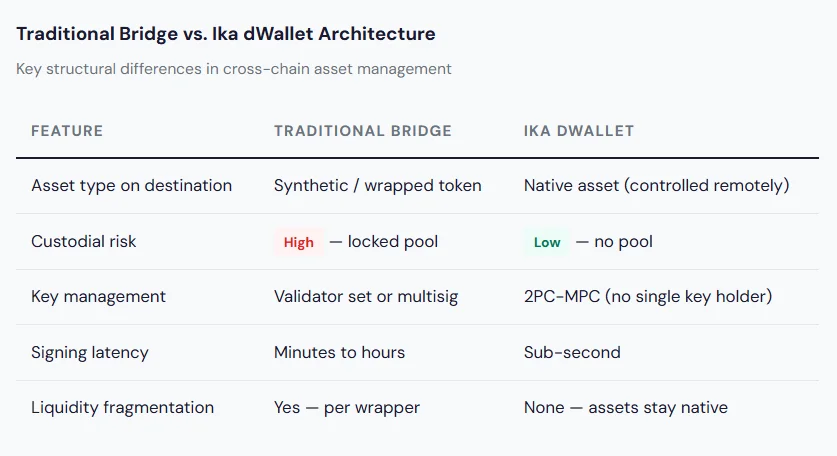Select the FEATURE column header
The height and width of the screenshot is (456, 837).
[67, 131]
